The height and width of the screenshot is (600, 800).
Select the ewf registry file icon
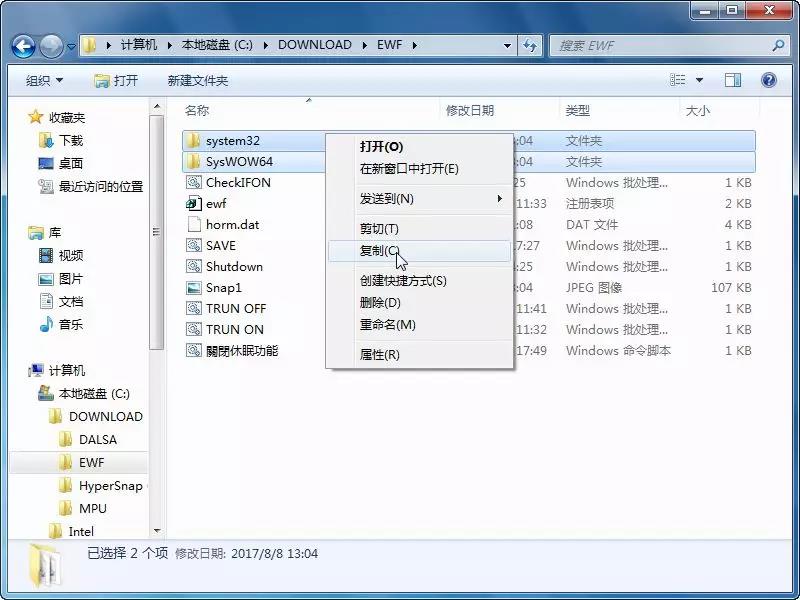194,204
